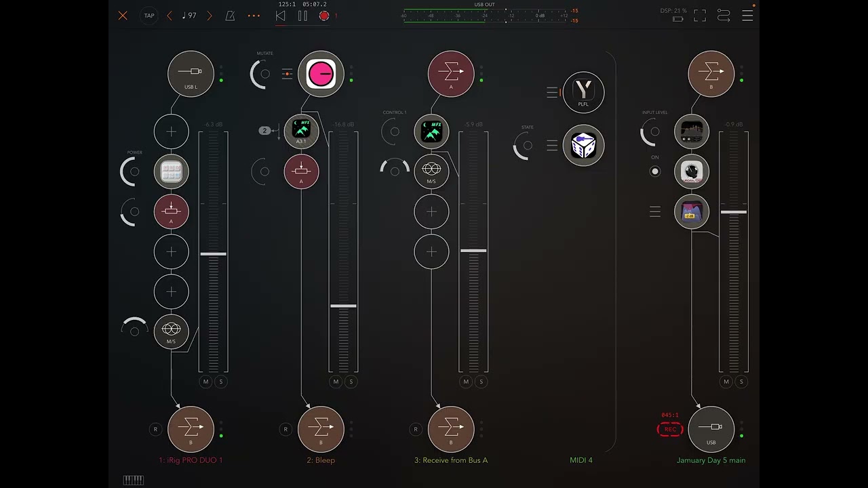Open the Bus A send in channel 2

tap(302, 171)
